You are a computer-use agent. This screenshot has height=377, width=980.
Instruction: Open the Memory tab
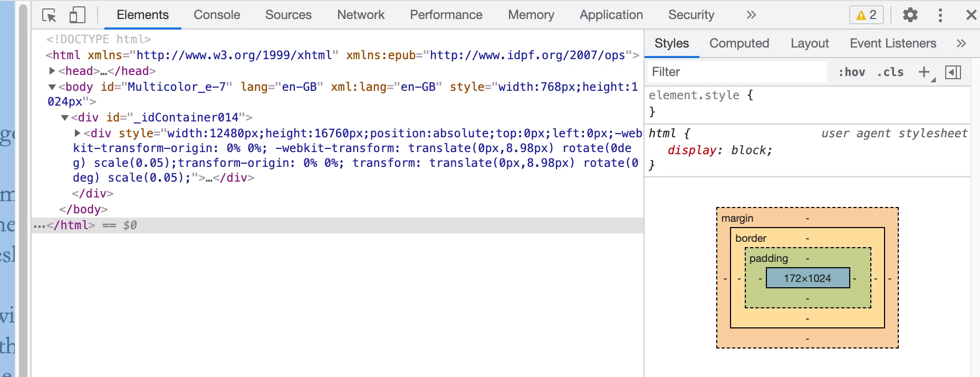[531, 15]
